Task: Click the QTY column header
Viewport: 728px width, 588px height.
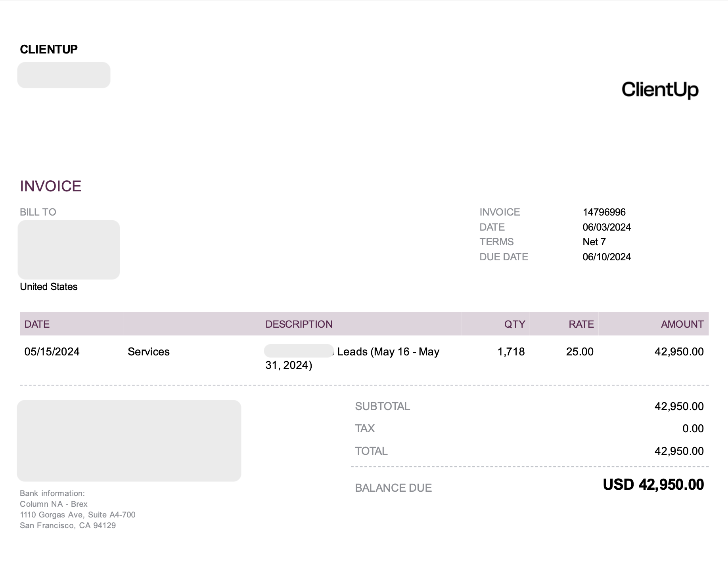Action: point(514,325)
